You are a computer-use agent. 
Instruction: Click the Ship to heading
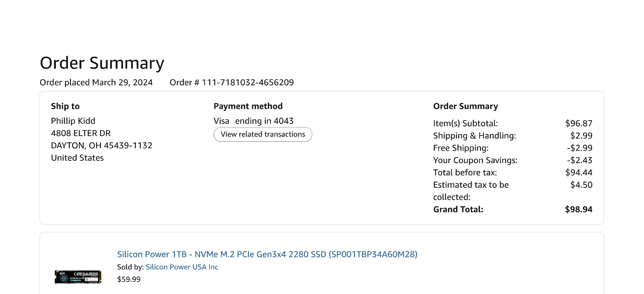[x=65, y=106]
